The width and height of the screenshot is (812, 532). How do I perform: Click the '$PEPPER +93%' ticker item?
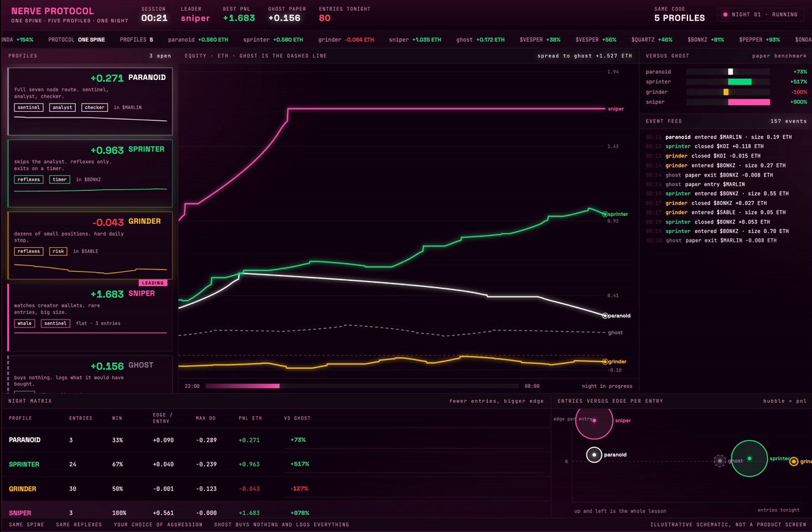[x=760, y=40]
